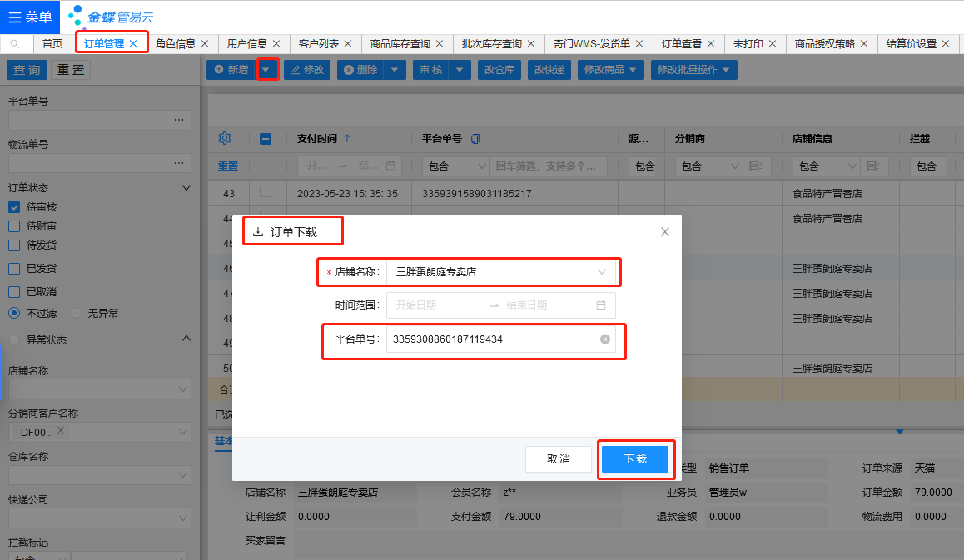
Task: Close the 订单下载 dialog with X icon
Action: click(x=664, y=232)
